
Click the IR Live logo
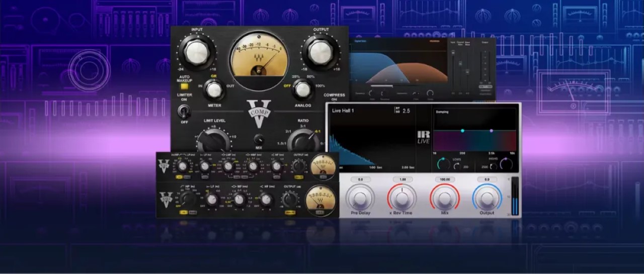tap(423, 137)
